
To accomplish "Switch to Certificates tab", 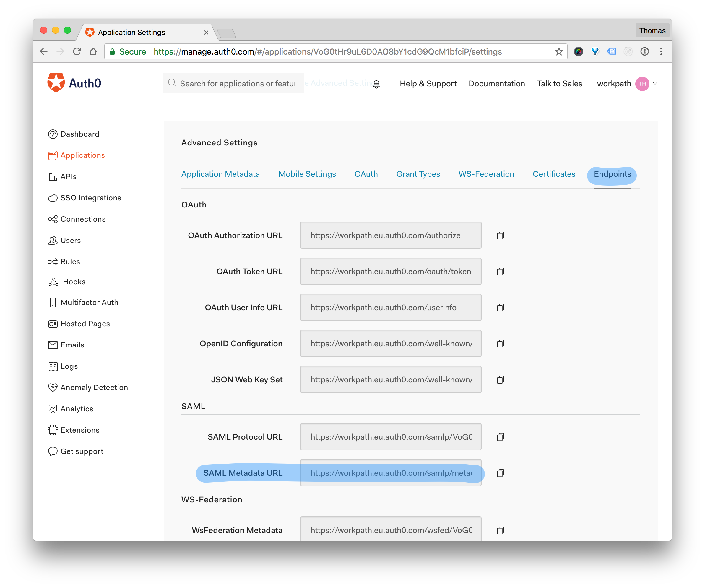I will point(554,174).
